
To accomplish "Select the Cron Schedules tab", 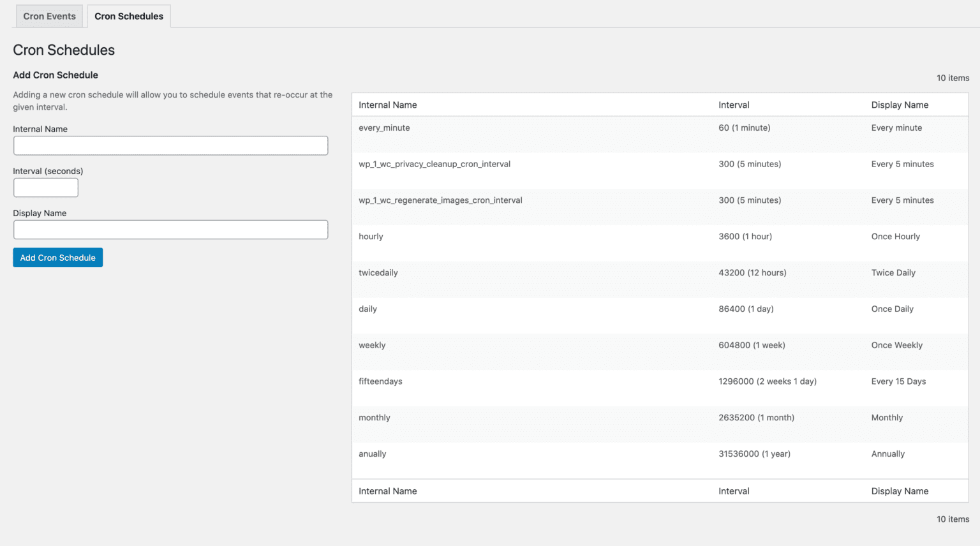I will (x=129, y=16).
